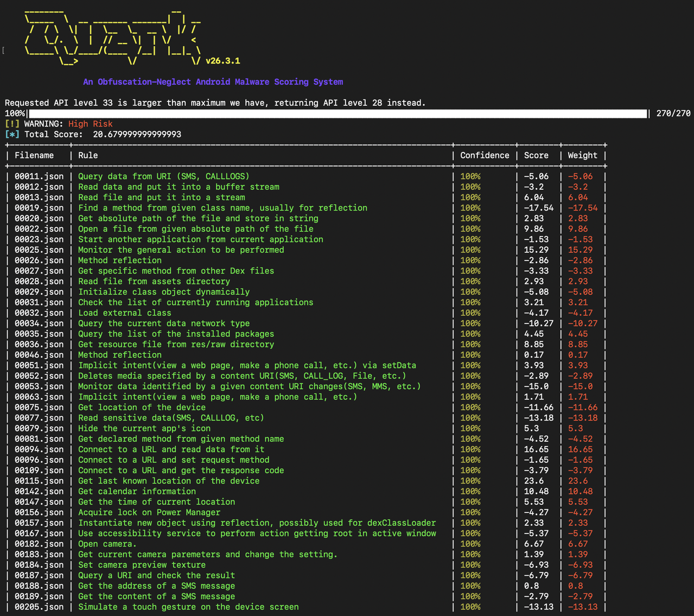This screenshot has height=616, width=694.
Task: Click rule "Query a URI and check the result"
Action: coord(157,575)
